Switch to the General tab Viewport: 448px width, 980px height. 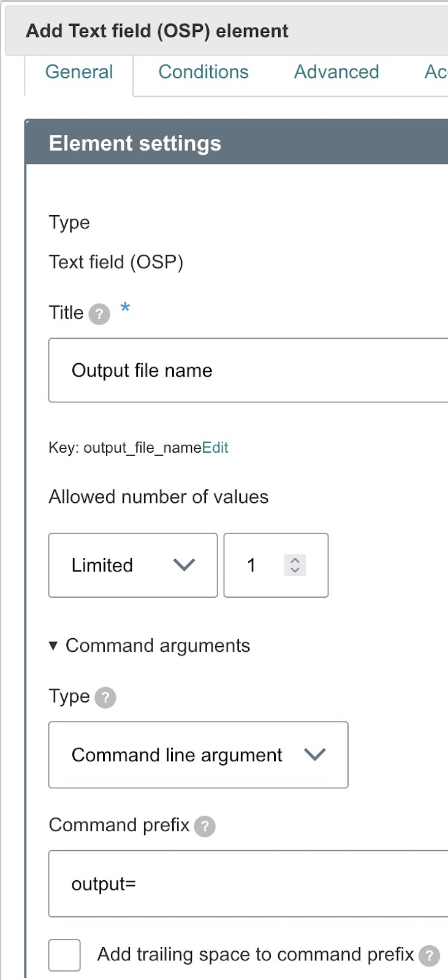pyautogui.click(x=79, y=72)
